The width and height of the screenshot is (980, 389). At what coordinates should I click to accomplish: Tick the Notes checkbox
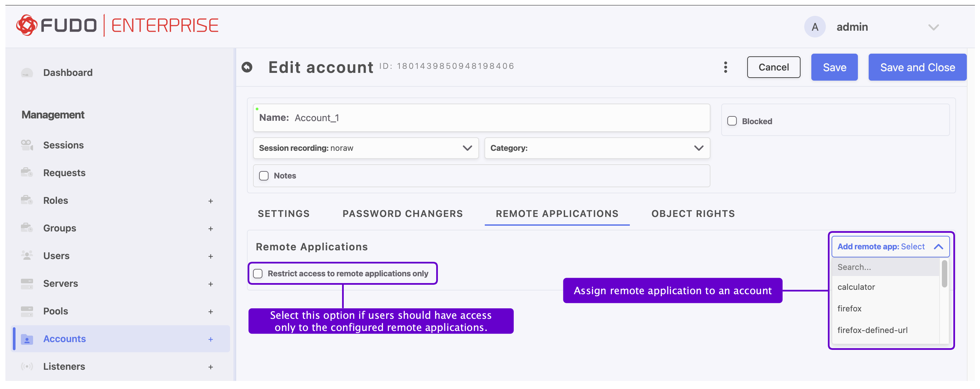[x=264, y=175]
